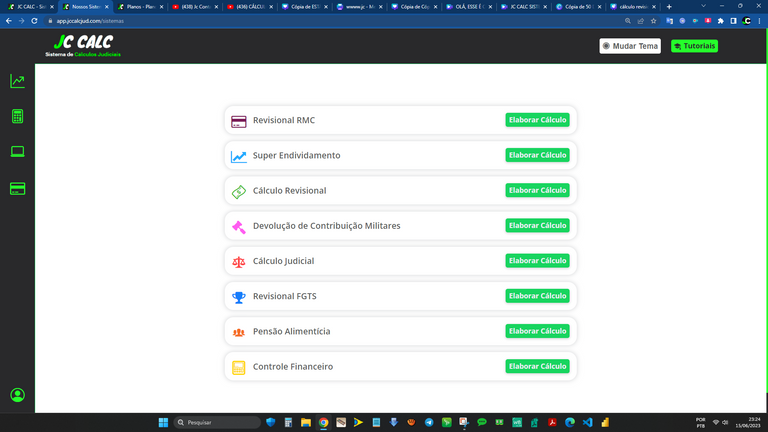Open the user profile icon in sidebar
Screen dimensions: 768x432
(x=18, y=395)
